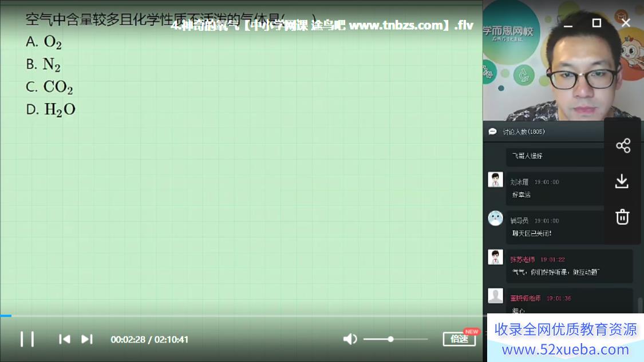Image resolution: width=644 pixels, height=362 pixels.
Task: Click the share icon
Action: click(x=623, y=146)
